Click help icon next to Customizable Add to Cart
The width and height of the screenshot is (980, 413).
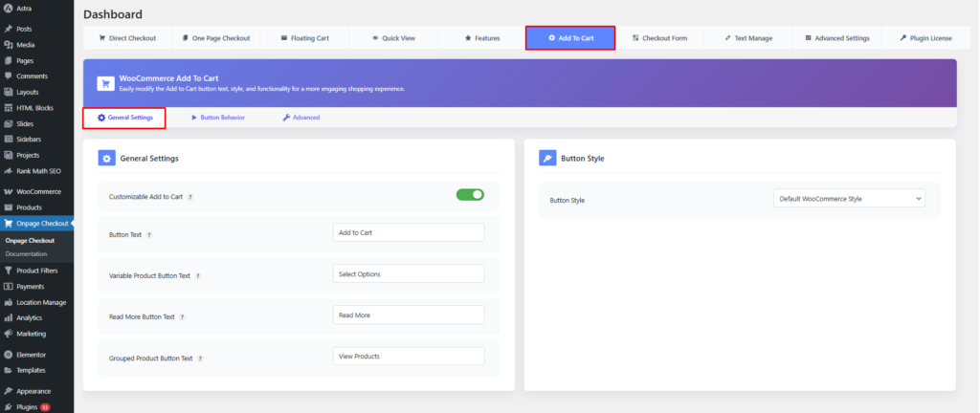[x=190, y=196]
